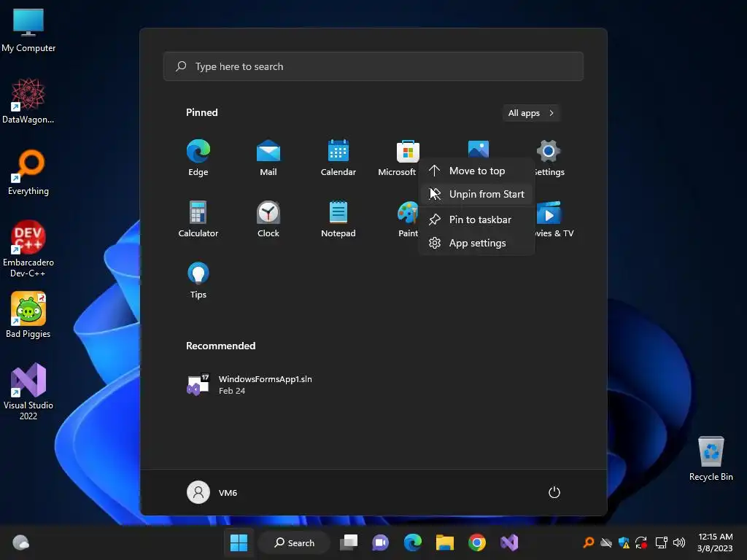This screenshot has width=747, height=560.
Task: Select the Embarcadero Dev-C++ desktop shortcut
Action: [x=28, y=249]
